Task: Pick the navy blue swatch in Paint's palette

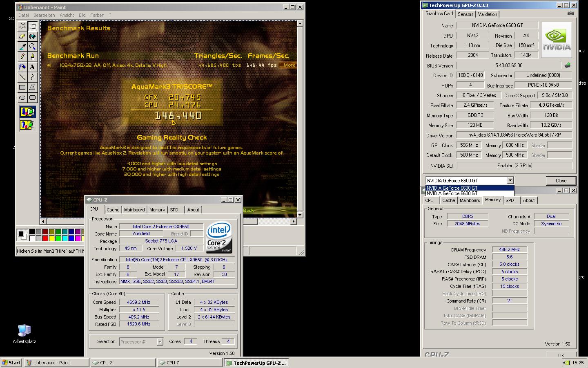Action: click(71, 232)
